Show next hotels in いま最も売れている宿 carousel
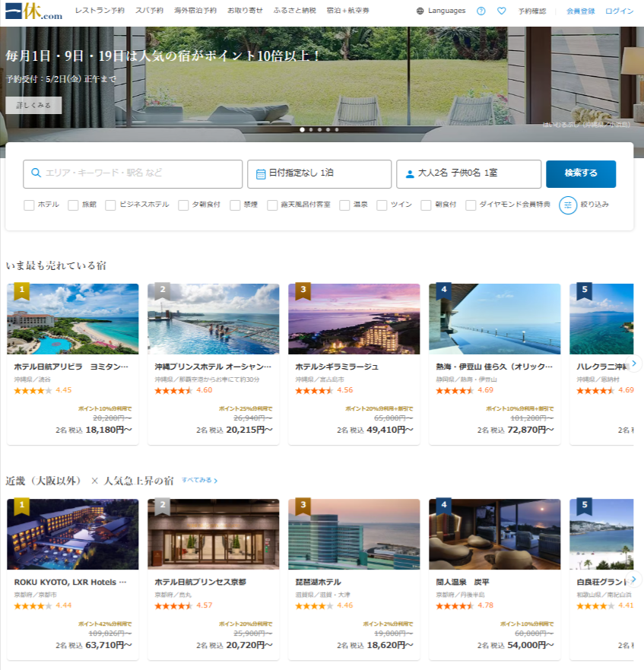Viewport: 644px width, 670px height. click(x=634, y=364)
